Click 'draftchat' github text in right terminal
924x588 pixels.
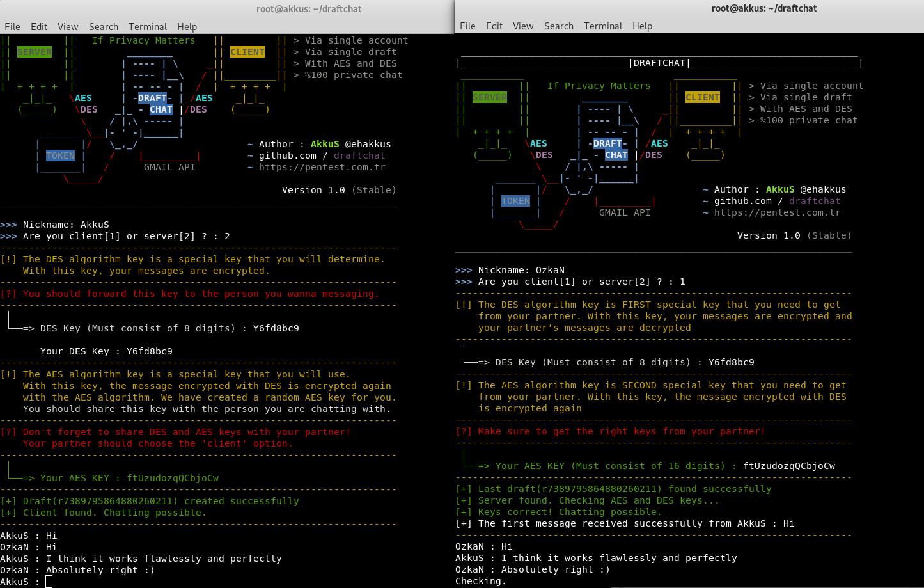(x=815, y=201)
